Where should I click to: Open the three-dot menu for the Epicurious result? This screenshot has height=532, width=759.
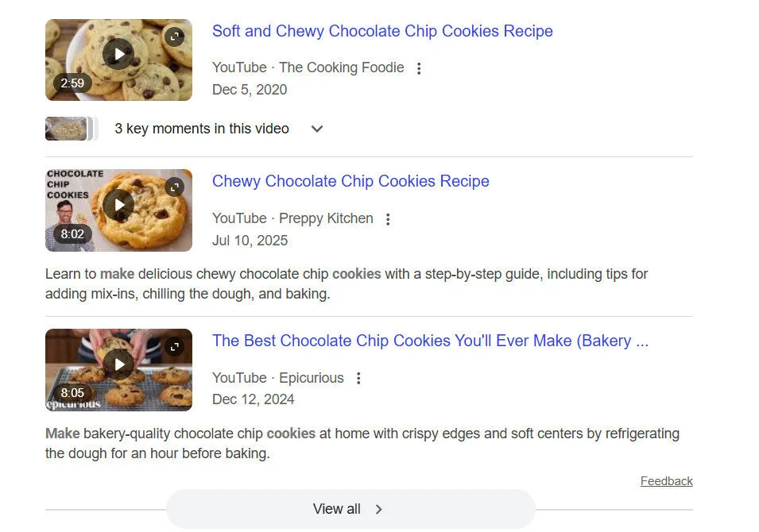[358, 378]
